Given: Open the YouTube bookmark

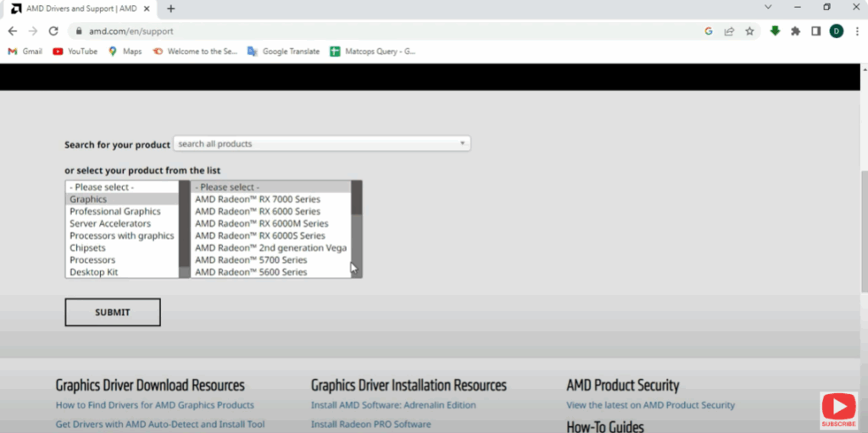Looking at the screenshot, I should point(75,52).
